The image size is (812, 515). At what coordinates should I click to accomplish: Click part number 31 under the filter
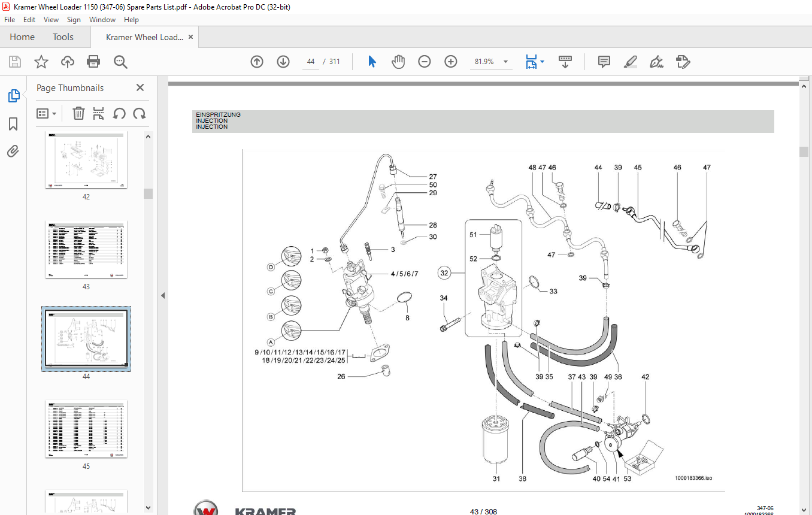(x=496, y=478)
